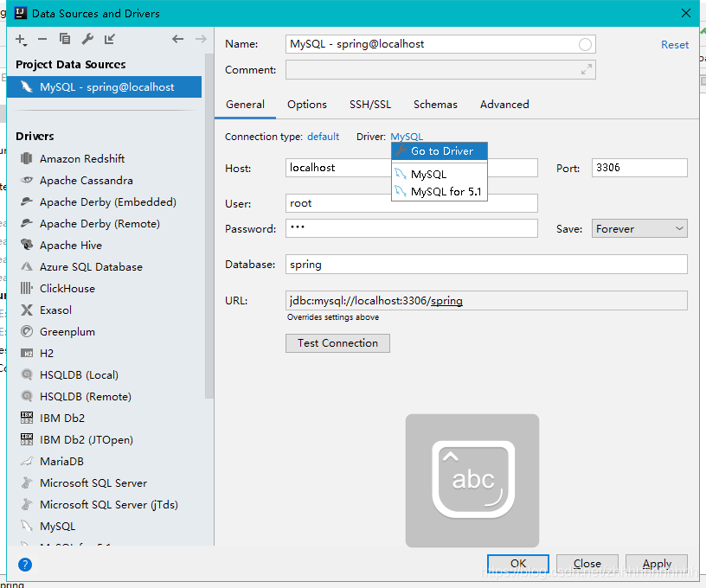The image size is (706, 588).
Task: Open driver settings wrench icon in toolbar
Action: tap(87, 39)
